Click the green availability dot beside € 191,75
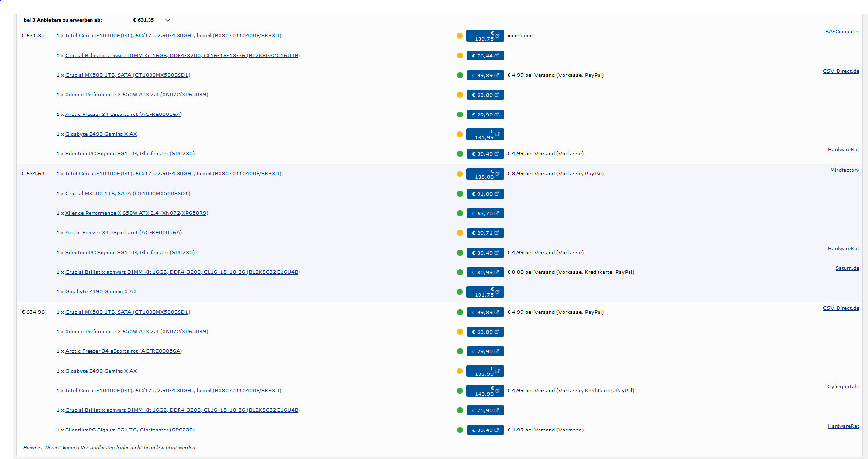868x459 pixels. click(460, 292)
